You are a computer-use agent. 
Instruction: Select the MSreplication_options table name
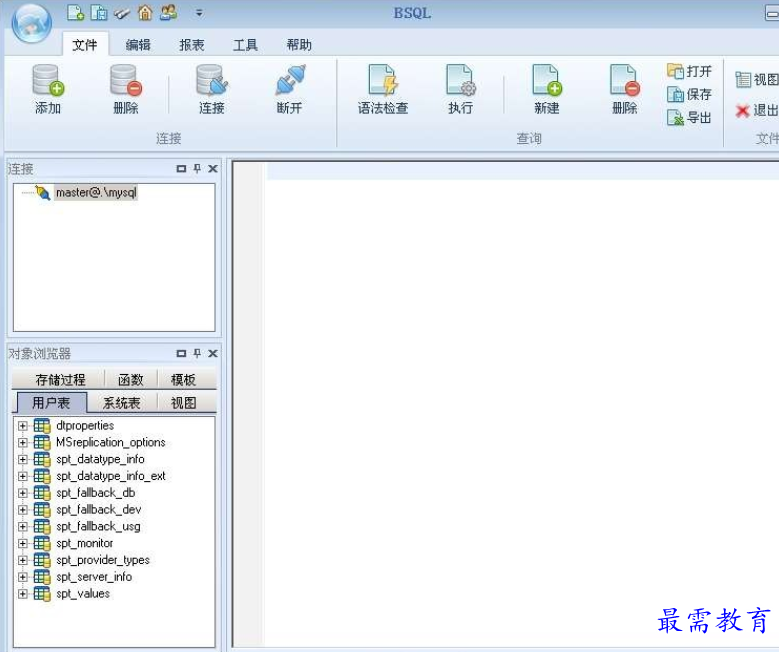pyautogui.click(x=111, y=442)
